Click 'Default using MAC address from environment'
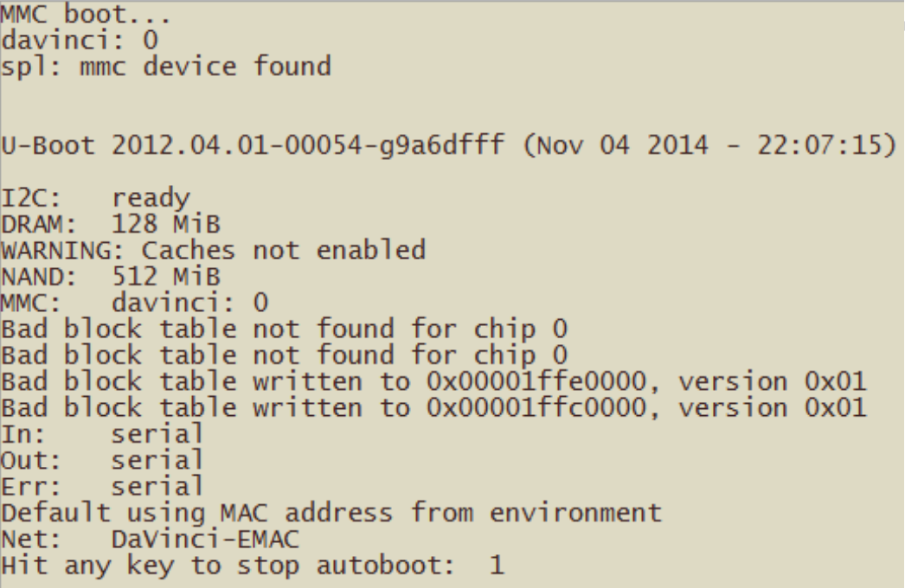 click(x=332, y=513)
